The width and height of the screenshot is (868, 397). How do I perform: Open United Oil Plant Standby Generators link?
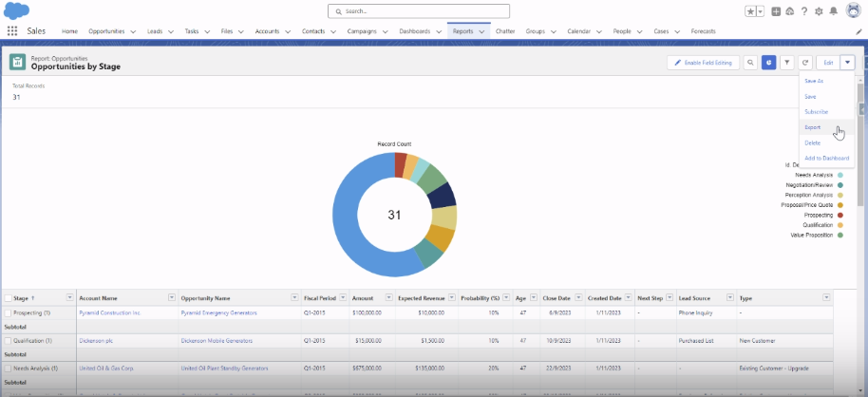pyautogui.click(x=224, y=369)
